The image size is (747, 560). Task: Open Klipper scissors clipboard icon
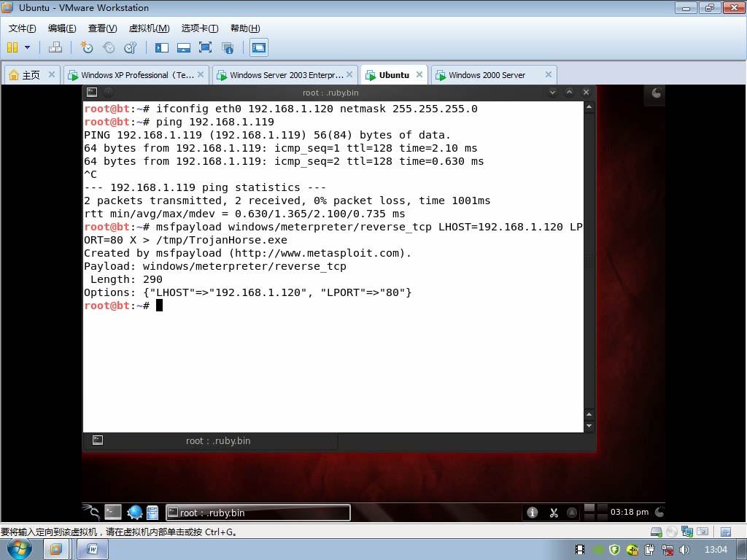553,513
